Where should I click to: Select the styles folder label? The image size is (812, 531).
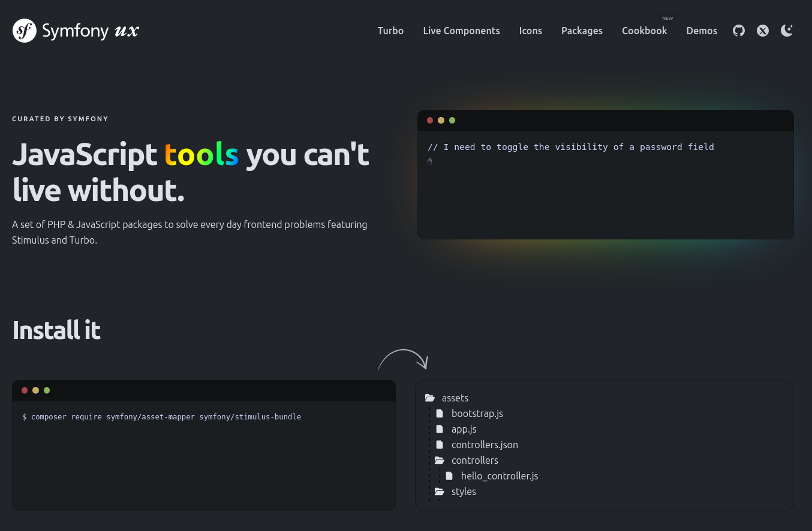[464, 491]
